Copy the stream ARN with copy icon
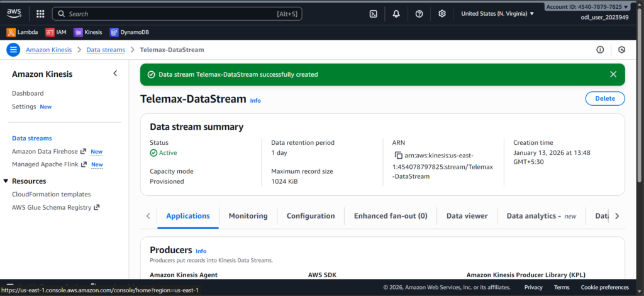 [x=398, y=156]
